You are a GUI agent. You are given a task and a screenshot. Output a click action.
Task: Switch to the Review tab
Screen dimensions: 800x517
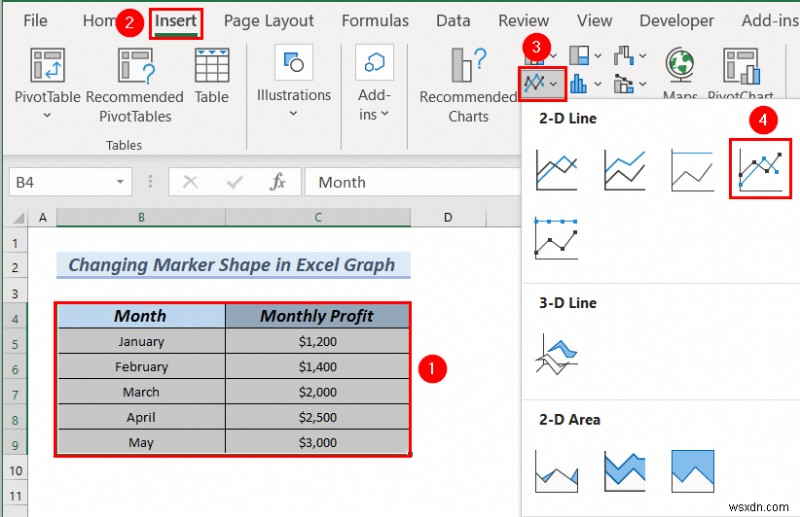point(523,21)
